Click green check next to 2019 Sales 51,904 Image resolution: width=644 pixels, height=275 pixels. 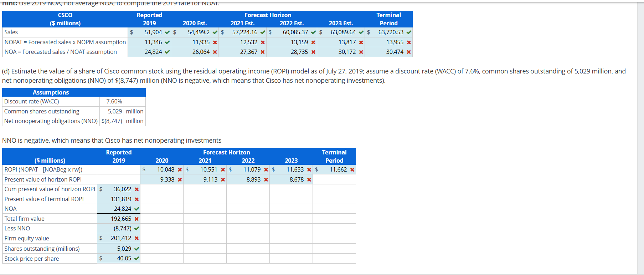(167, 32)
